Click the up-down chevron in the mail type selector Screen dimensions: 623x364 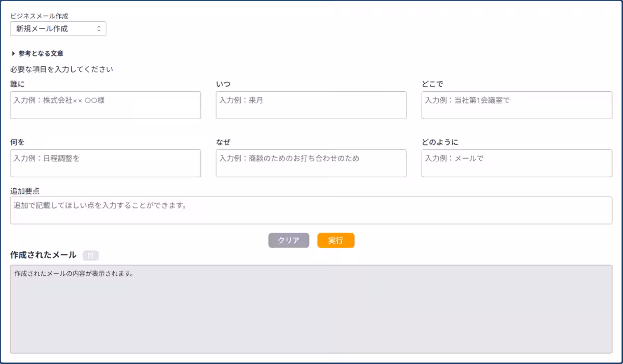pyautogui.click(x=100, y=29)
